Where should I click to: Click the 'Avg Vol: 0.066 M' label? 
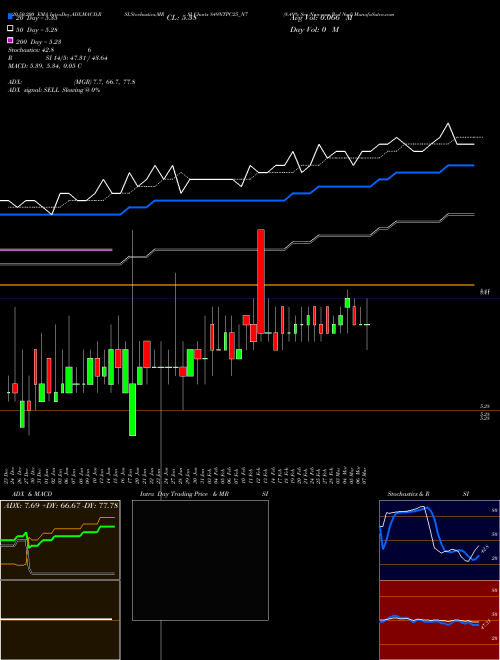(x=321, y=18)
